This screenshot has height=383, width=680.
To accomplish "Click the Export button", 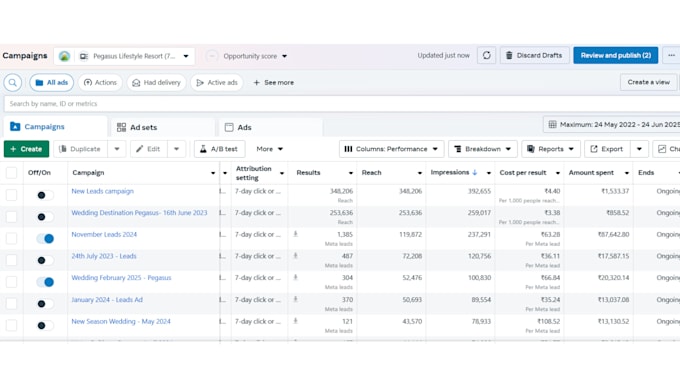I will (607, 149).
